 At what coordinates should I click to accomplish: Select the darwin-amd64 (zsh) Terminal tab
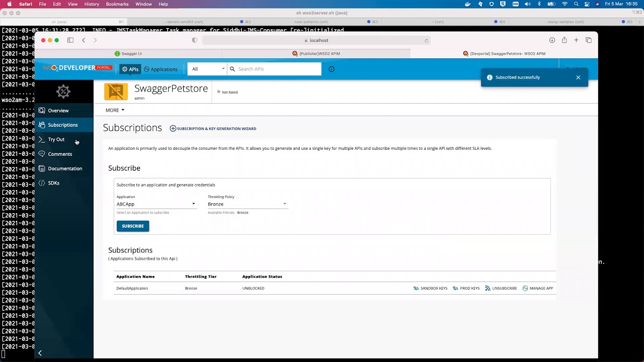(x=190, y=22)
